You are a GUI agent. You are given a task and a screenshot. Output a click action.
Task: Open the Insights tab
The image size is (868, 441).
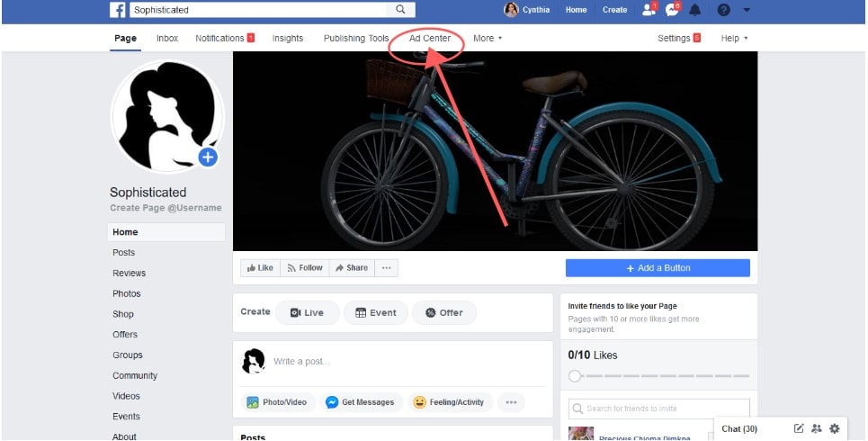tap(287, 38)
